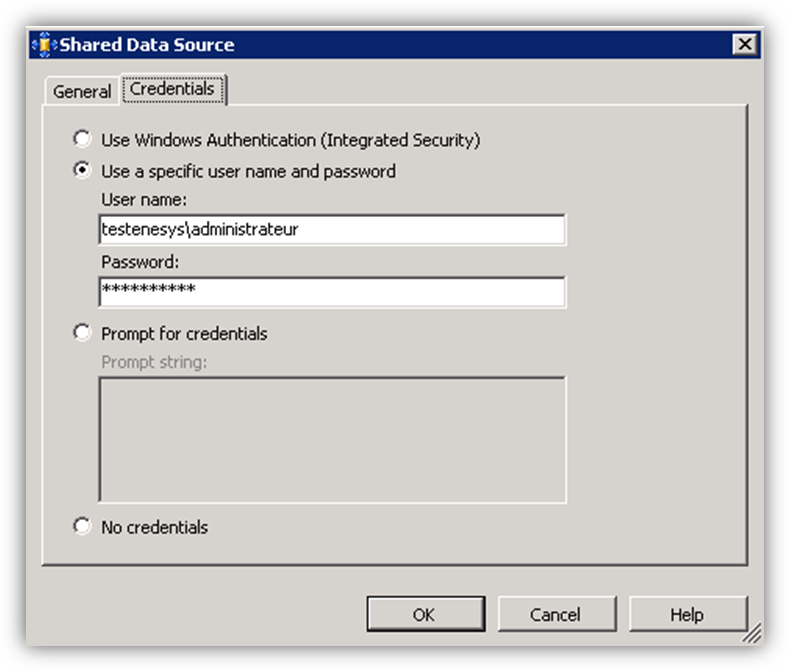Focus the Password input field
Screen dimensions: 789x671
(332, 292)
